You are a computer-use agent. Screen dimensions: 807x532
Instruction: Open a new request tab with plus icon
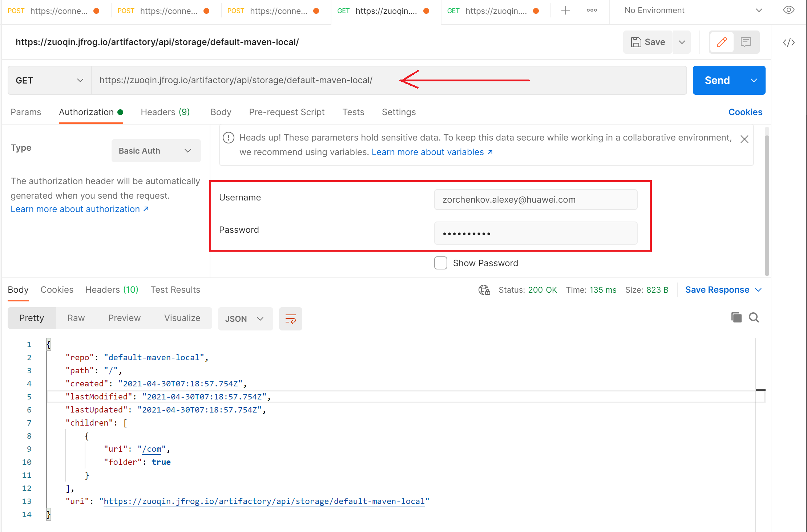565,10
